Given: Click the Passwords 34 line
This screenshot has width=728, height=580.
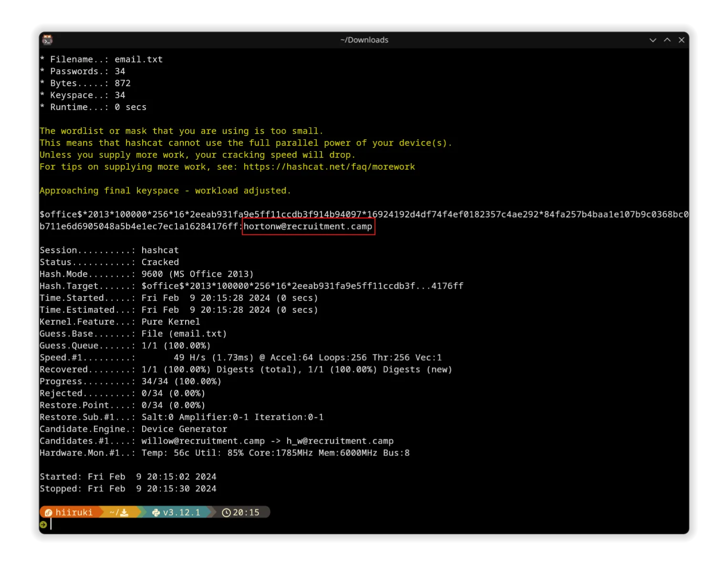Looking at the screenshot, I should tap(83, 72).
